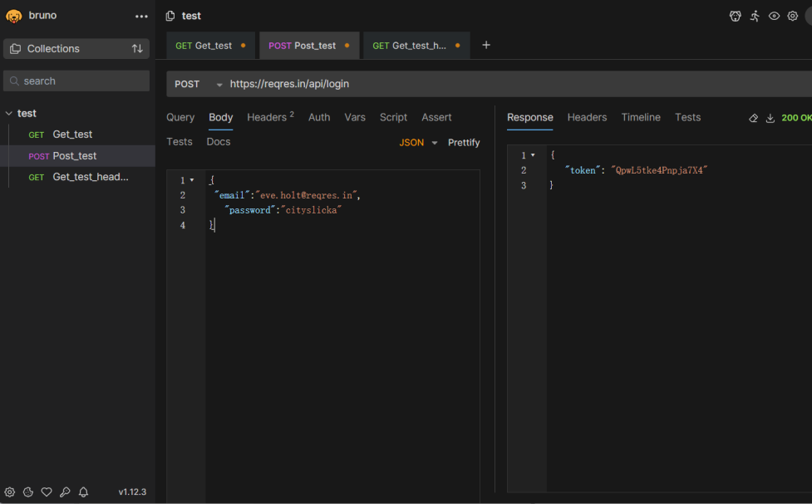Open the collection runner icon
Viewport: 812px width, 504px height.
pyautogui.click(x=755, y=16)
